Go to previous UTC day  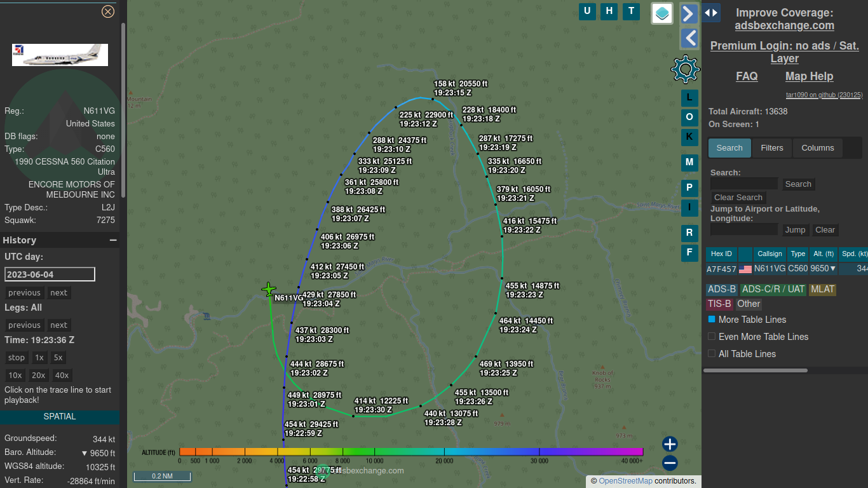pos(25,293)
